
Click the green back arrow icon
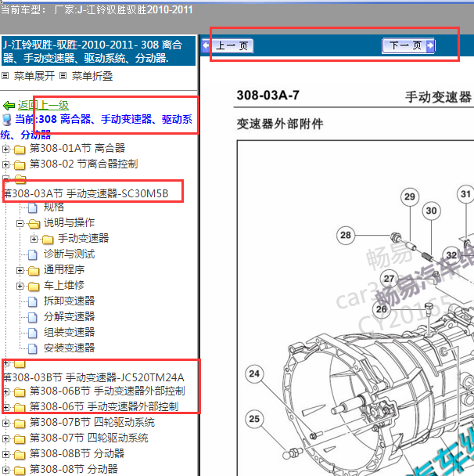pos(9,106)
